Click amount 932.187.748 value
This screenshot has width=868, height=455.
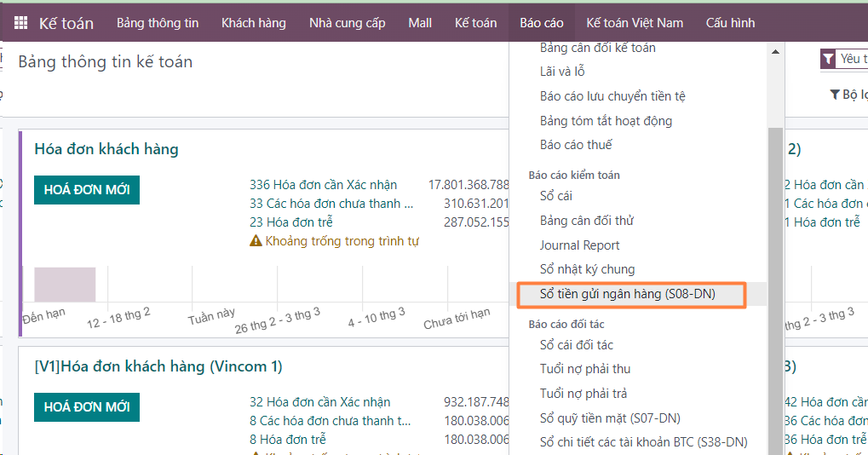point(476,402)
